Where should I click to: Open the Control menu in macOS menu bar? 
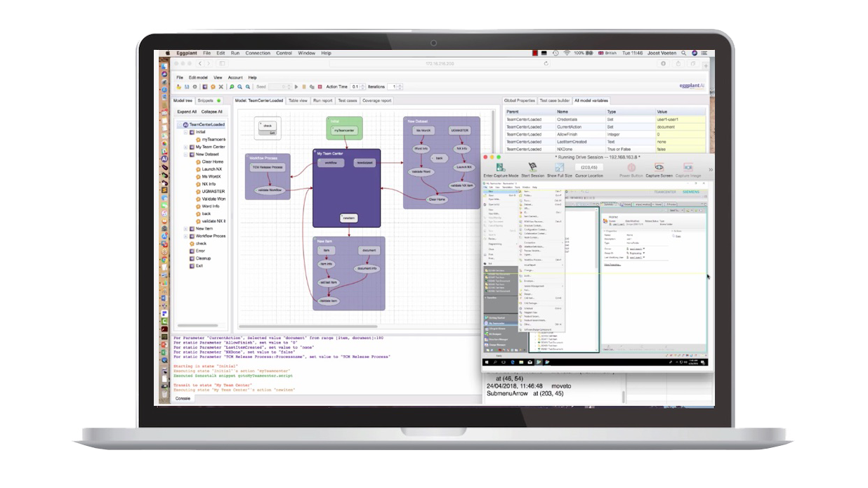click(x=284, y=53)
